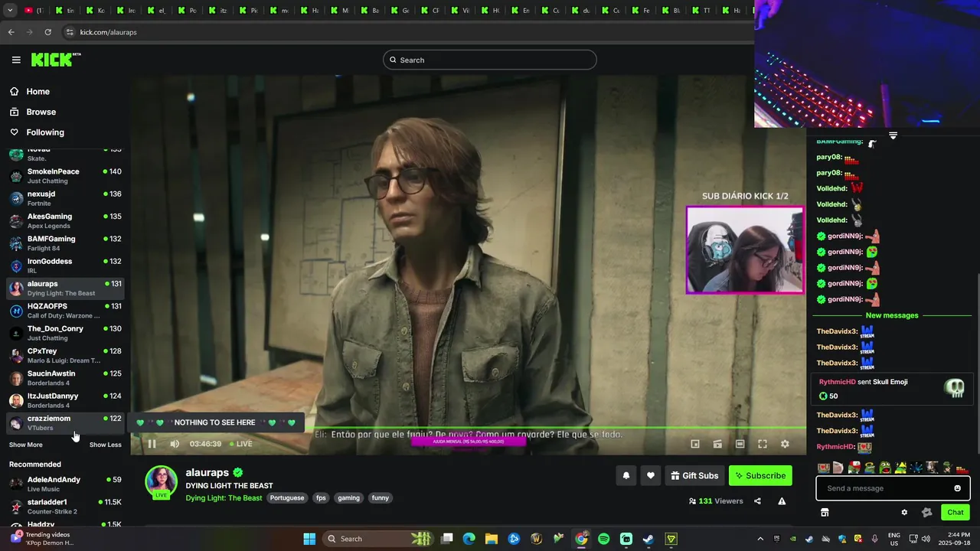Open the emoji picker in chat input
Image resolution: width=980 pixels, height=551 pixels.
click(x=957, y=488)
